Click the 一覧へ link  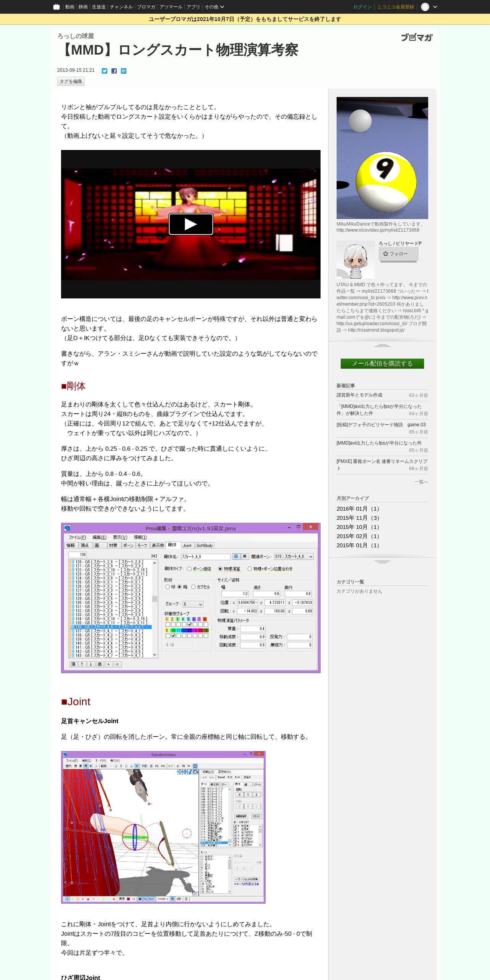421,482
